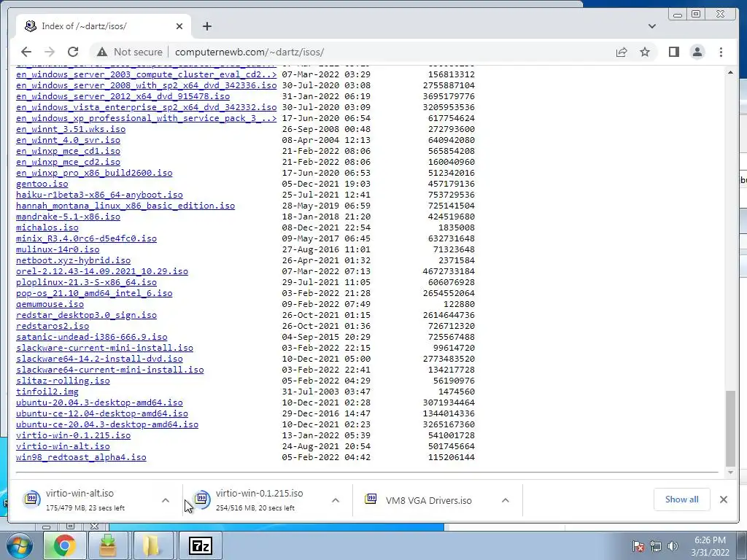Click en_windows_server_2012_x64_dvd_915478.iso link
The image size is (747, 560).
(x=123, y=96)
